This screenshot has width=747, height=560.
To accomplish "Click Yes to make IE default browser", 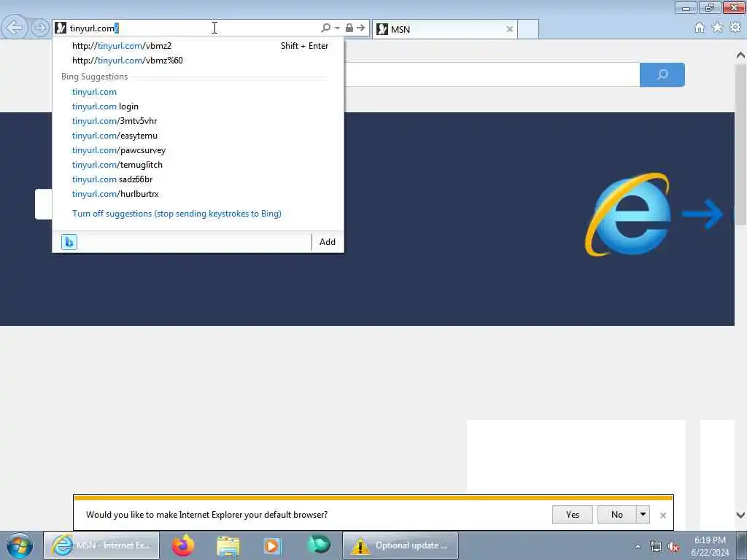I will point(572,515).
